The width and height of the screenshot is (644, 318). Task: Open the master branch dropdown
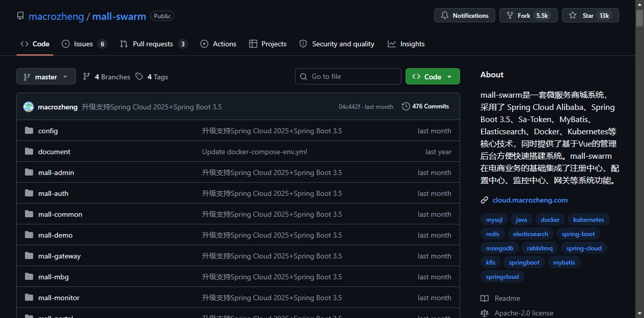pyautogui.click(x=46, y=77)
